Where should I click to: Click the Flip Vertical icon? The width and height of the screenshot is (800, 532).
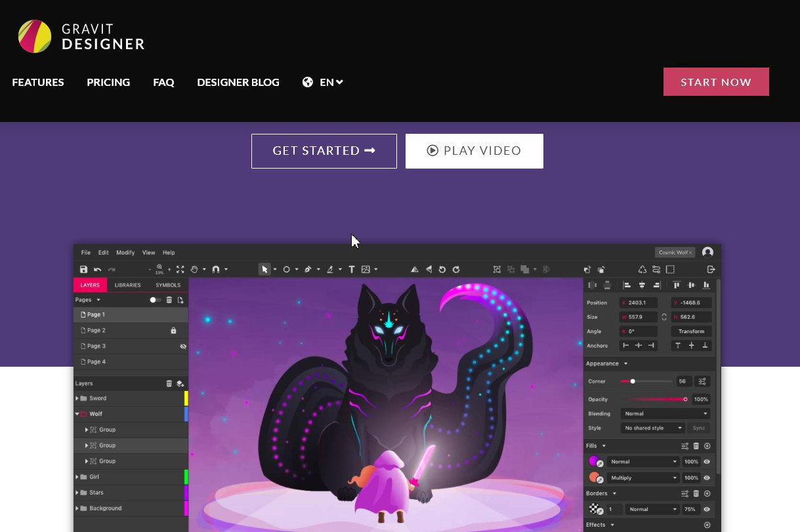click(428, 270)
